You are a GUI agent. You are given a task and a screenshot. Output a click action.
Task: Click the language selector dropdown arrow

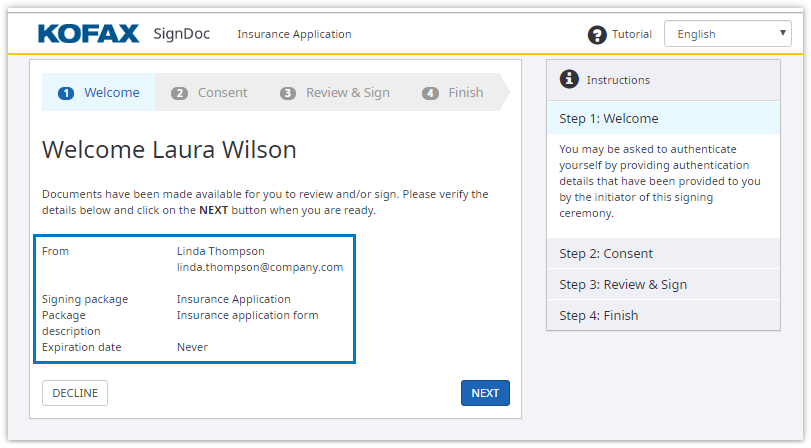click(x=783, y=34)
